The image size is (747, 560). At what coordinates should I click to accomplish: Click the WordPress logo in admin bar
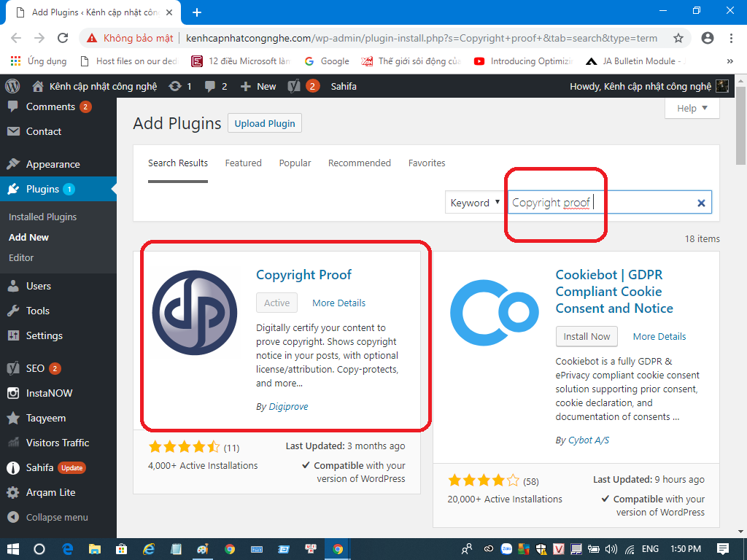12,86
